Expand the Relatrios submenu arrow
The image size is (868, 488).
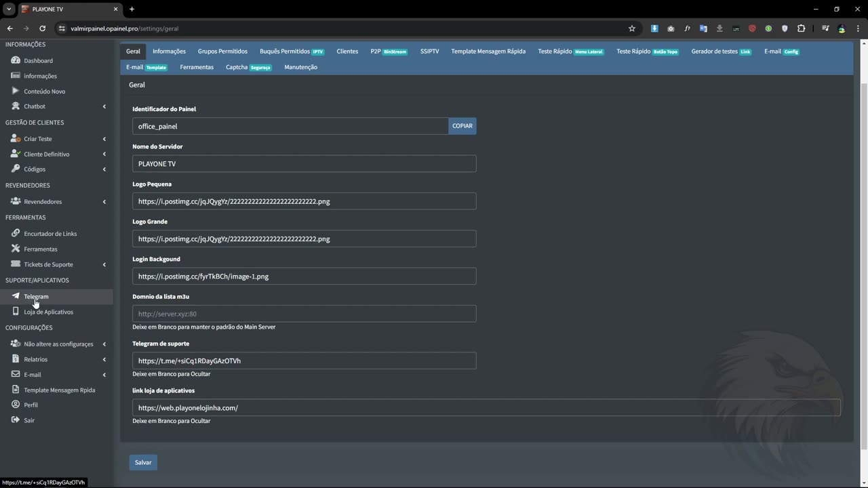pyautogui.click(x=104, y=359)
